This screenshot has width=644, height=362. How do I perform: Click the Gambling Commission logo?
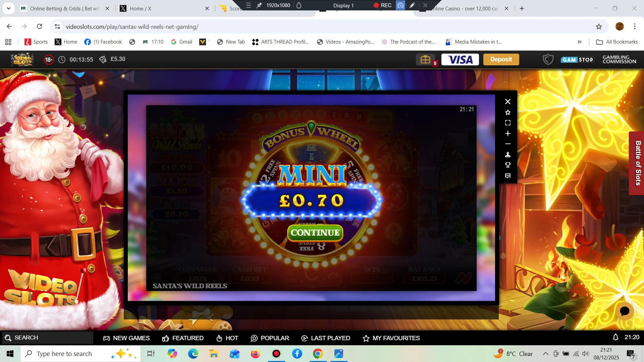coord(619,59)
